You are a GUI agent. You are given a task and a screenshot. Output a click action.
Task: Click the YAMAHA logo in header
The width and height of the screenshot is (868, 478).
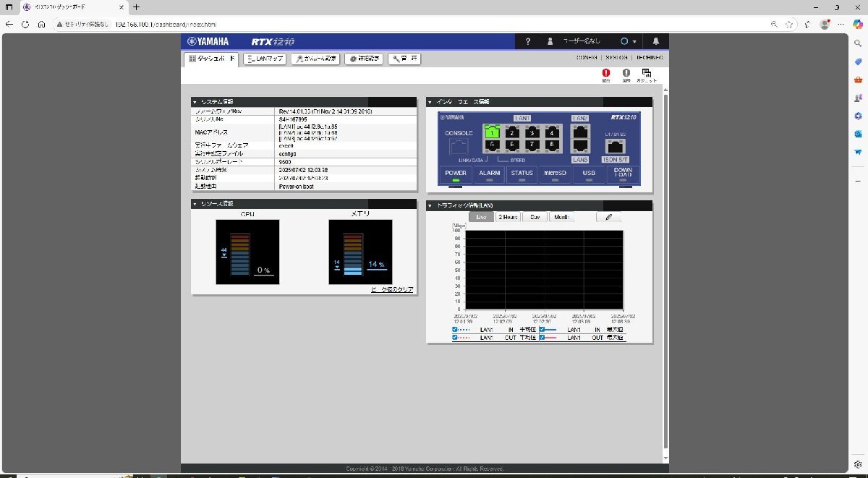[x=208, y=41]
